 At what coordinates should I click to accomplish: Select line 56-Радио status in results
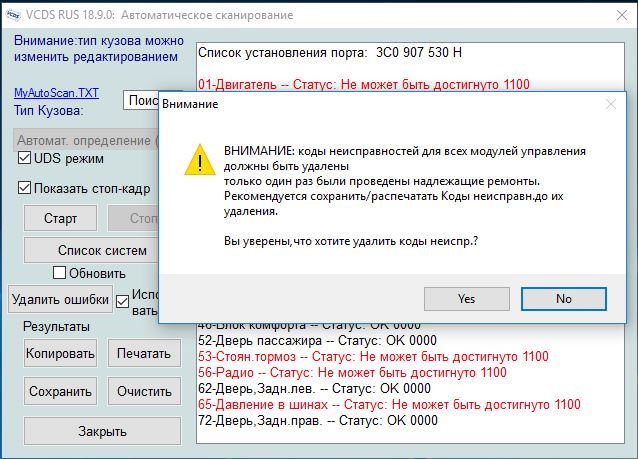[352, 372]
